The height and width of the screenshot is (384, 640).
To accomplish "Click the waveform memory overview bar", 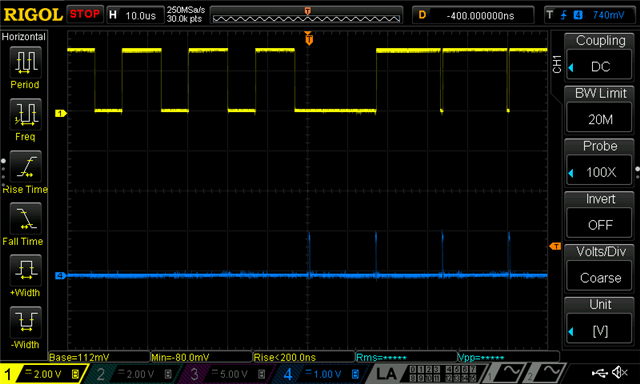I will (307, 16).
